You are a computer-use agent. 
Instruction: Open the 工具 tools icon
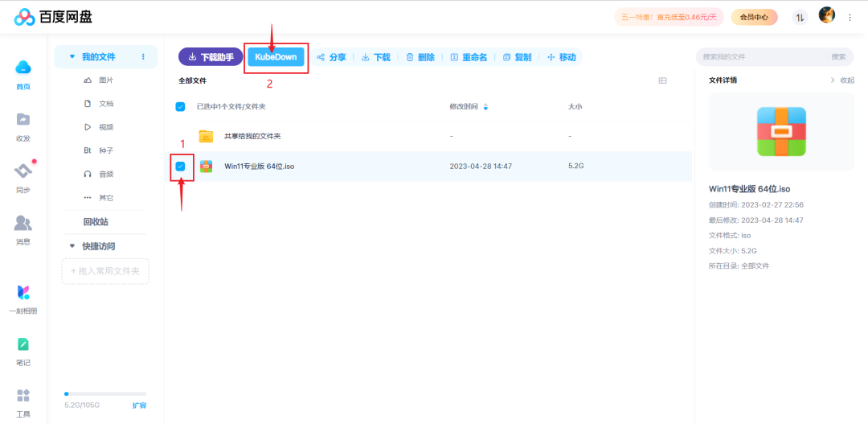coord(23,396)
